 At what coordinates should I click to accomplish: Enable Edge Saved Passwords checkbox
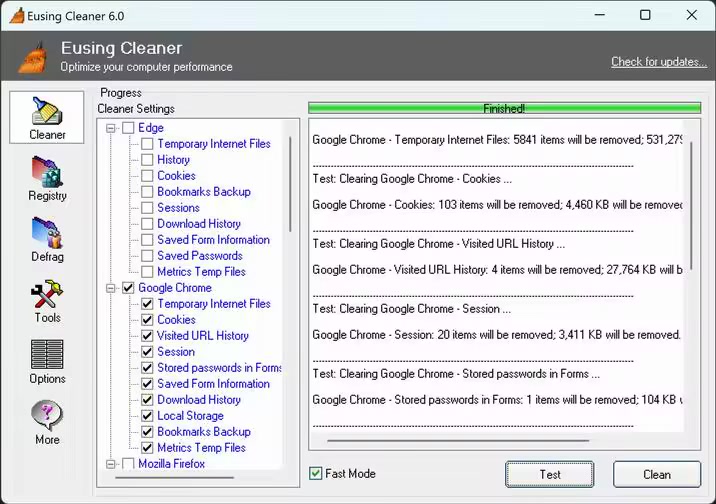(147, 256)
